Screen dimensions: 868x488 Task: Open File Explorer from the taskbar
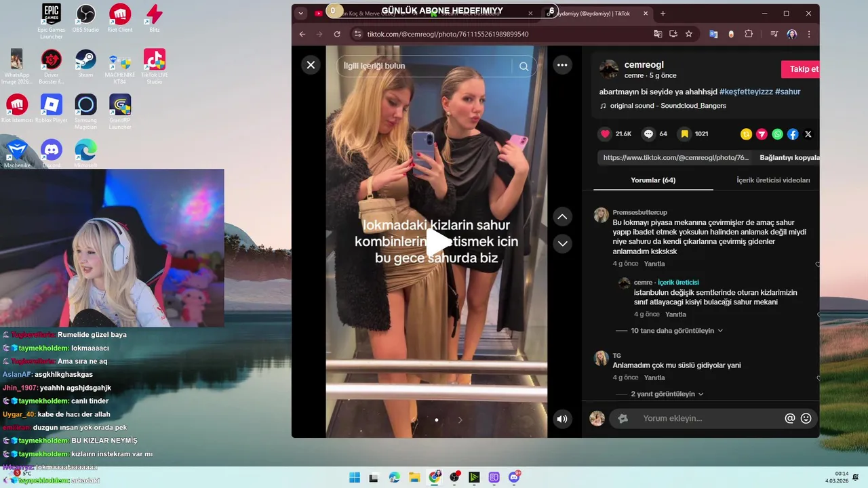tap(414, 477)
